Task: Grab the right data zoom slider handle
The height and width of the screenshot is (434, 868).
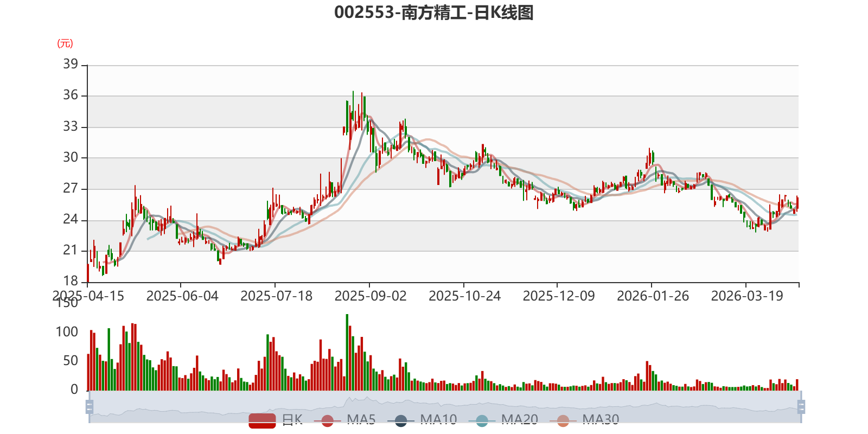Action: (x=801, y=407)
